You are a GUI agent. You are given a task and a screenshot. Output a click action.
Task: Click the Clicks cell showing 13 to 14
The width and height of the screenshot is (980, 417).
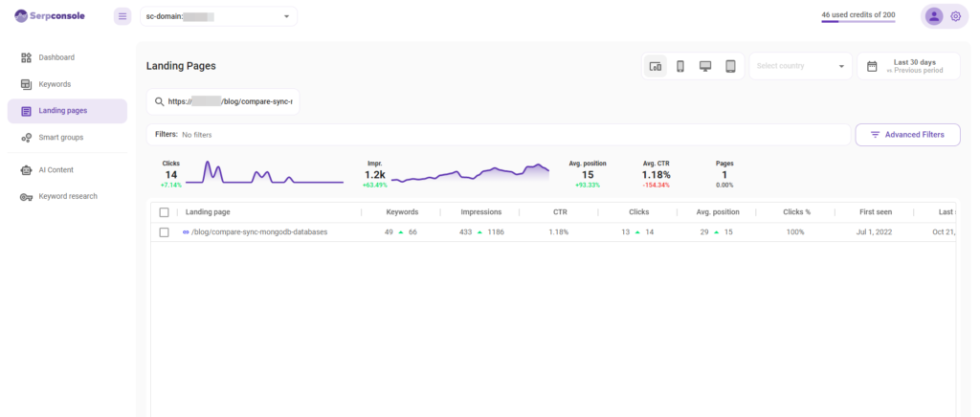(637, 232)
